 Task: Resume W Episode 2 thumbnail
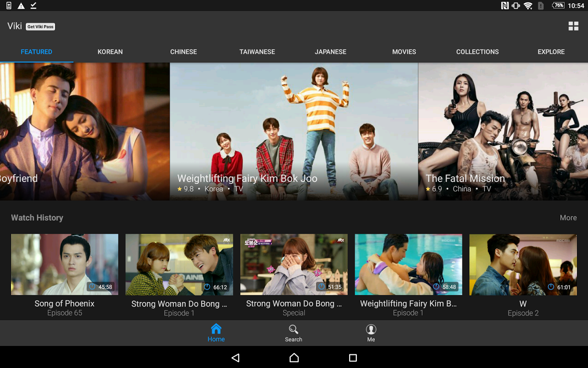tap(523, 264)
